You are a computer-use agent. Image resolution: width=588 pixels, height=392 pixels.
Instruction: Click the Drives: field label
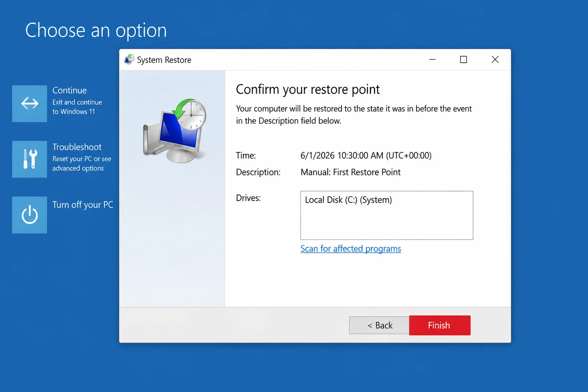248,198
